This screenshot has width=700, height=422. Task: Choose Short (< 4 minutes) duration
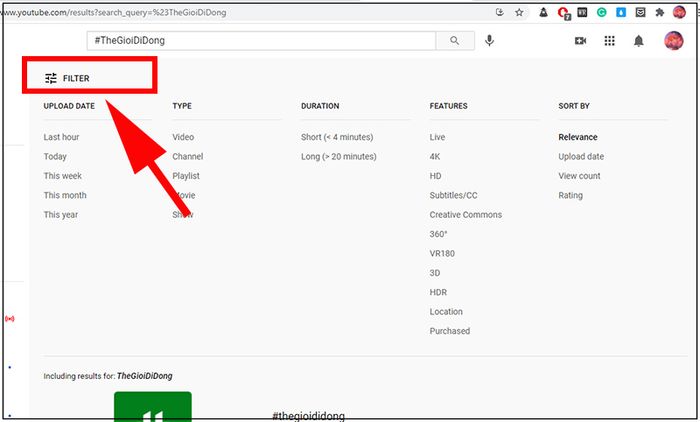[337, 137]
